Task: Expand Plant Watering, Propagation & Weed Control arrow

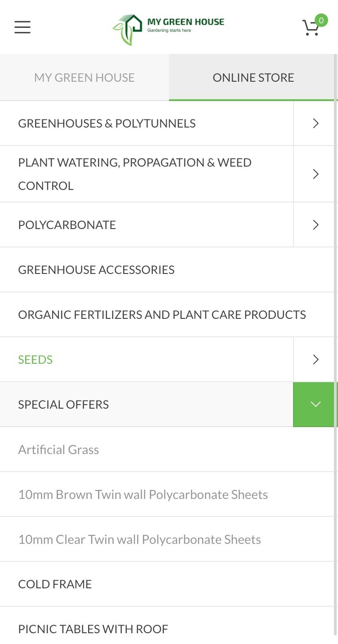Action: [316, 174]
